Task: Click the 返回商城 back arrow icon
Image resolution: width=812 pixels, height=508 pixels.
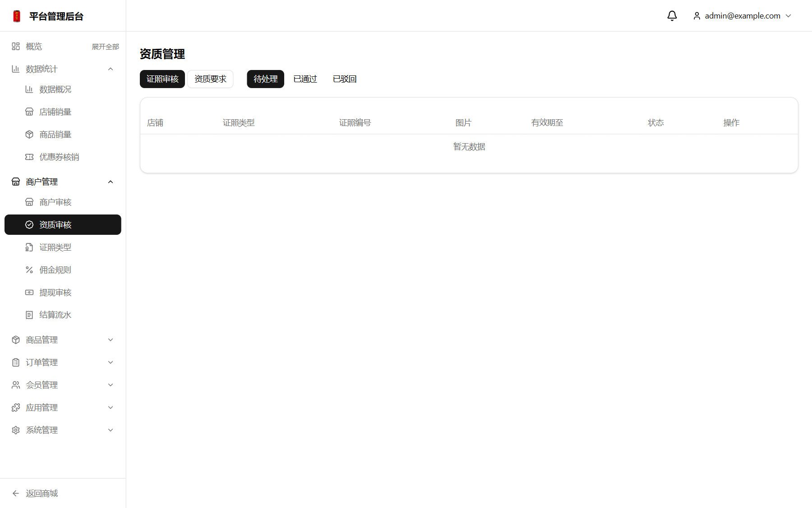Action: [16, 493]
